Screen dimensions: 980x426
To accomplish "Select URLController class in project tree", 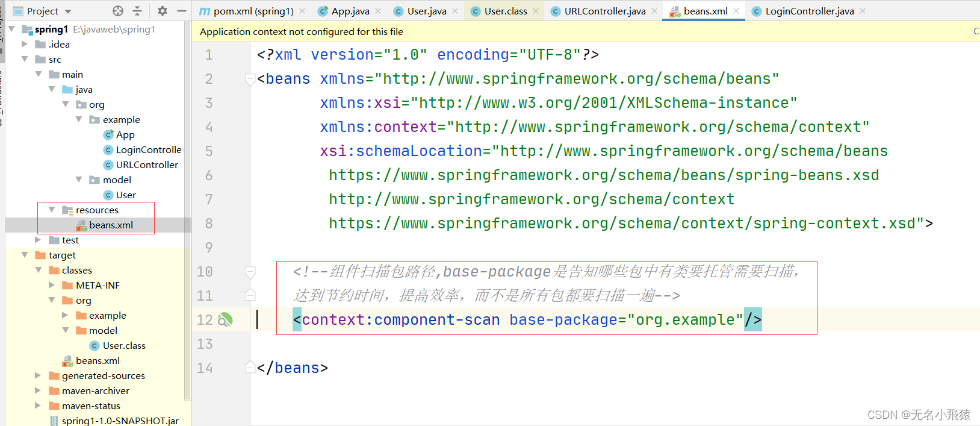I will (147, 164).
